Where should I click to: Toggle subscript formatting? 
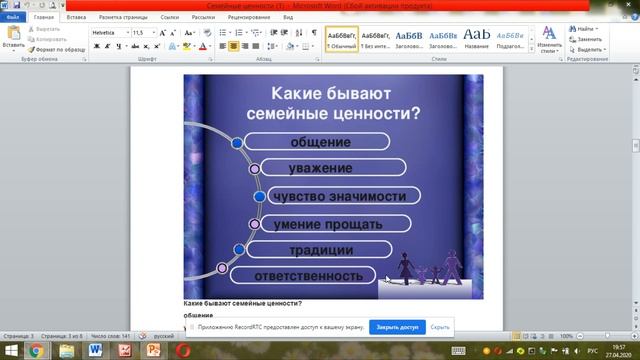(146, 46)
